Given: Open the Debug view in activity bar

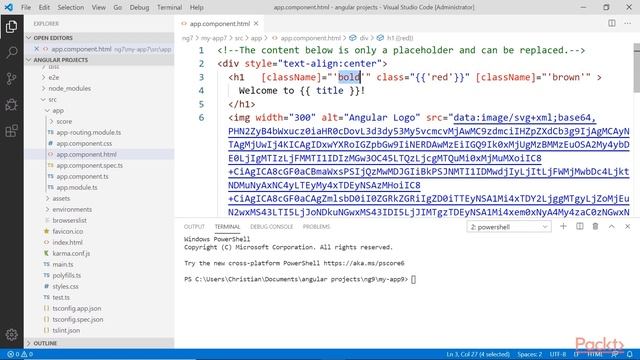Looking at the screenshot, I should (x=11, y=104).
